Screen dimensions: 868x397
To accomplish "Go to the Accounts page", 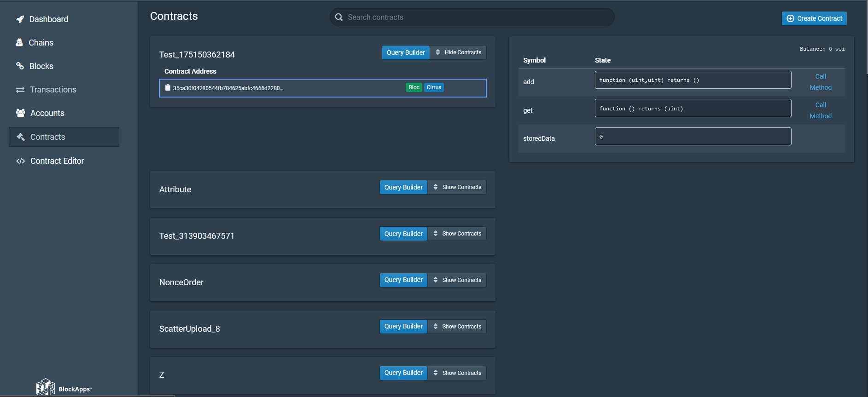I will tap(47, 113).
